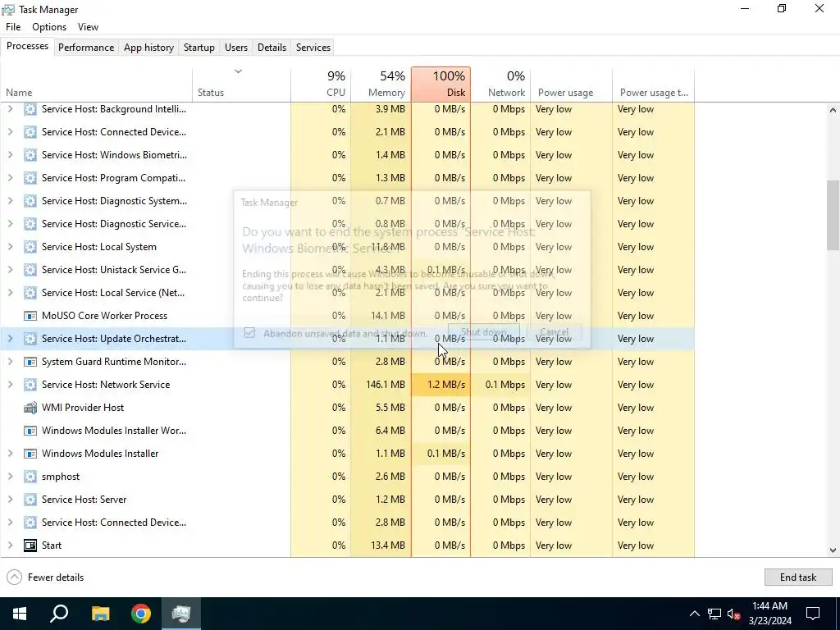
Task: Launch Google Chrome from the taskbar
Action: pyautogui.click(x=141, y=614)
